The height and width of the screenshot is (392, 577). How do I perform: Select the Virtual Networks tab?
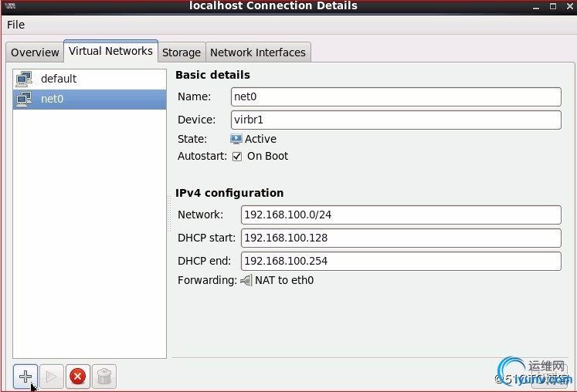[110, 51]
